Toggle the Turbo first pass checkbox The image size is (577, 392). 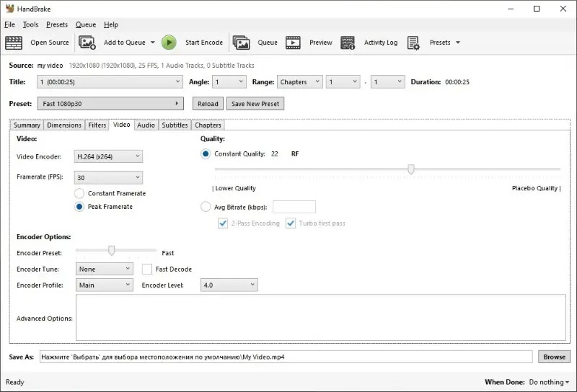tap(291, 223)
